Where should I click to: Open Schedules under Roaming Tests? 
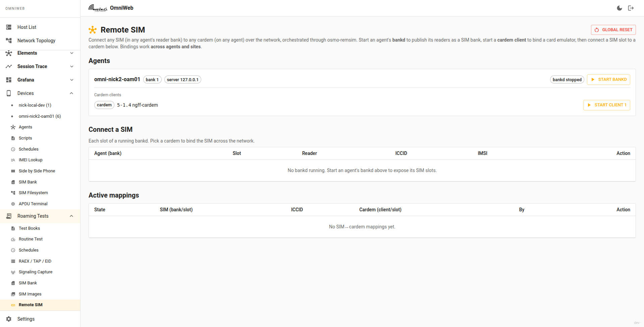pyautogui.click(x=40, y=250)
